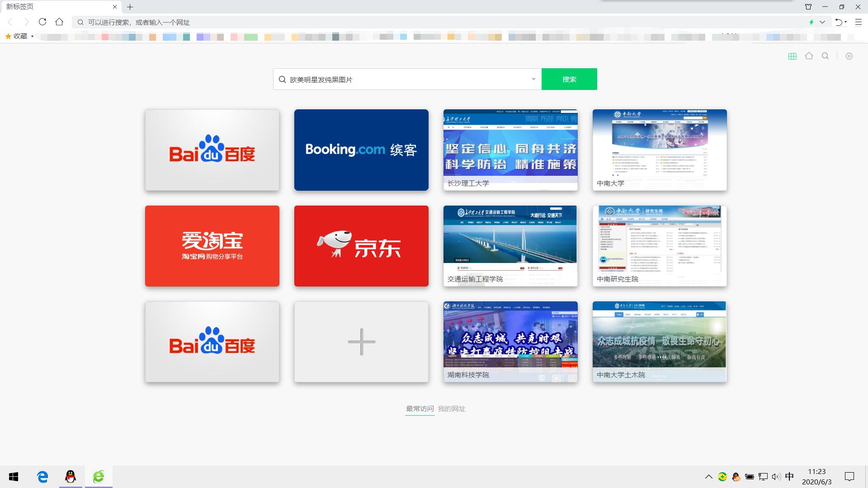Show hidden system tray icons chevron
Screen dimensions: 868x488
(709, 477)
